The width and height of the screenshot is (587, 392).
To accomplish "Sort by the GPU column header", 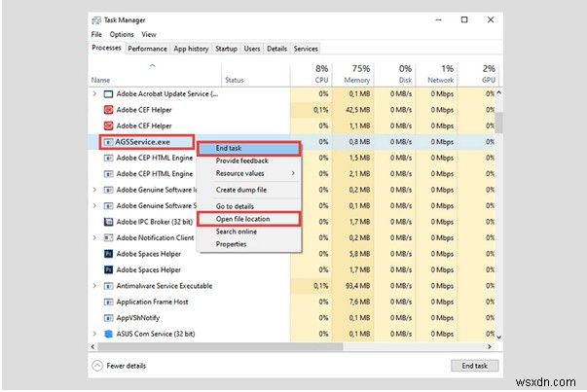I will (x=478, y=75).
